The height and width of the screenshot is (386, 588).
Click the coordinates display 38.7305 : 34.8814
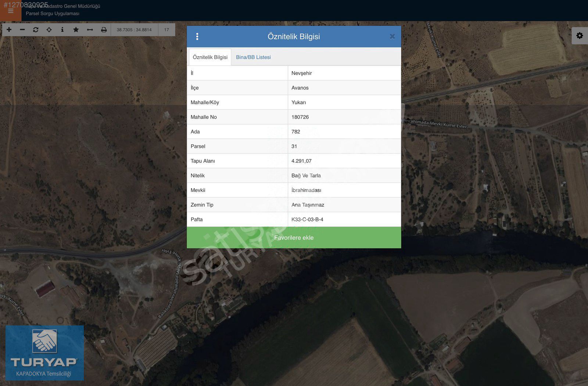pyautogui.click(x=134, y=30)
